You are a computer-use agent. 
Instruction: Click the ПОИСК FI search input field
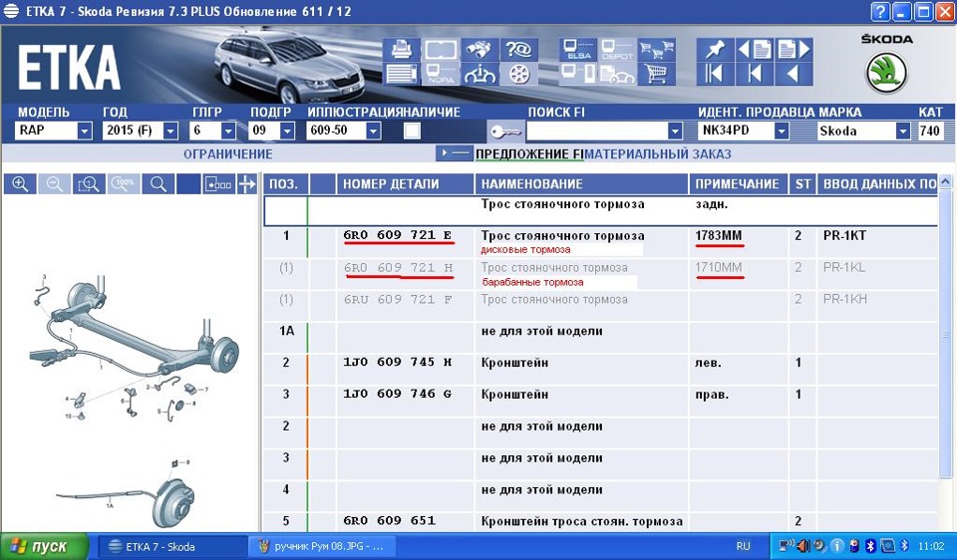pyautogui.click(x=597, y=131)
